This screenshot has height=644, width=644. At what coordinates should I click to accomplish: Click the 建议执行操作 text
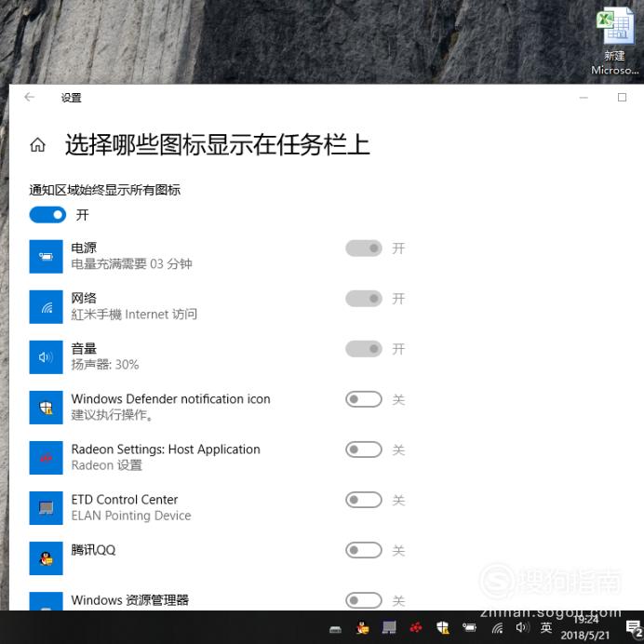(112, 415)
